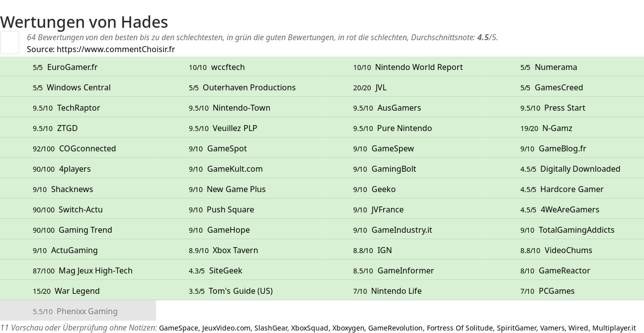Click the GameIndustry.it review

point(393,230)
